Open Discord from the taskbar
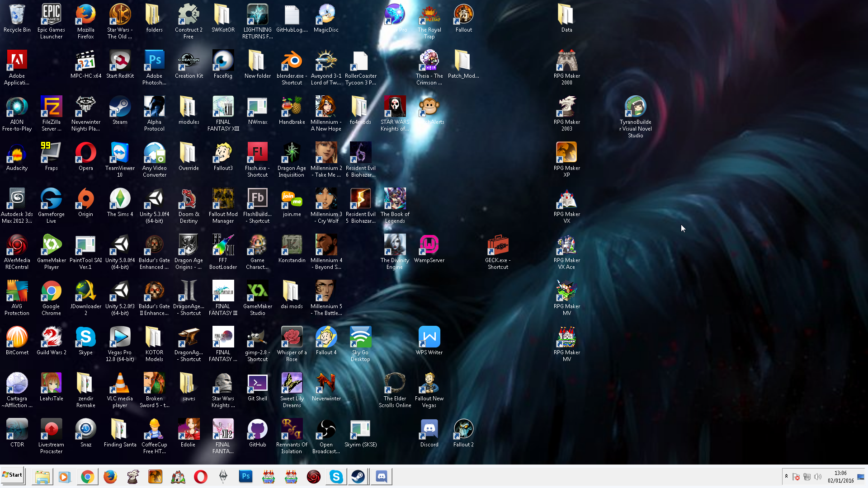This screenshot has height=488, width=868. pos(382,477)
